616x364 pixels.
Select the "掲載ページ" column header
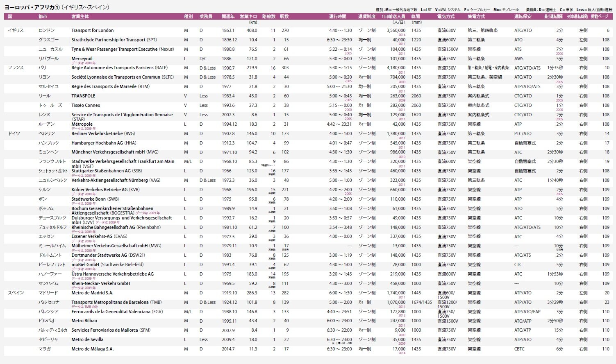point(600,17)
